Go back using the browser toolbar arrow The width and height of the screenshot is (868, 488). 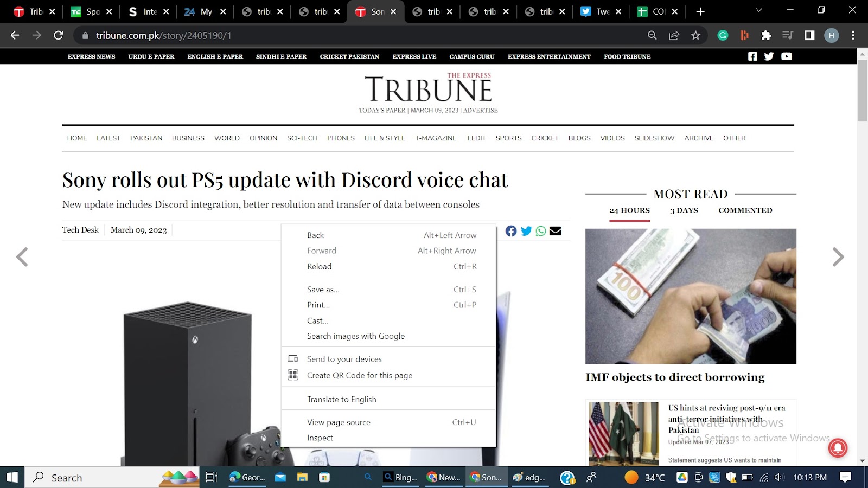[15, 35]
